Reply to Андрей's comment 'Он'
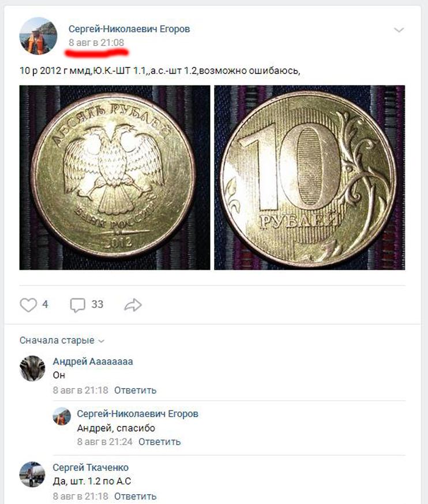 [x=136, y=390]
